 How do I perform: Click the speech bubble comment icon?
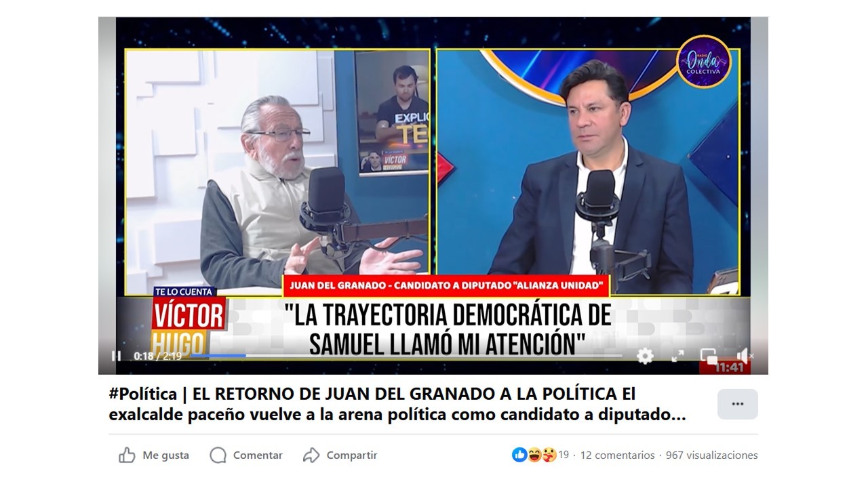pyautogui.click(x=218, y=455)
